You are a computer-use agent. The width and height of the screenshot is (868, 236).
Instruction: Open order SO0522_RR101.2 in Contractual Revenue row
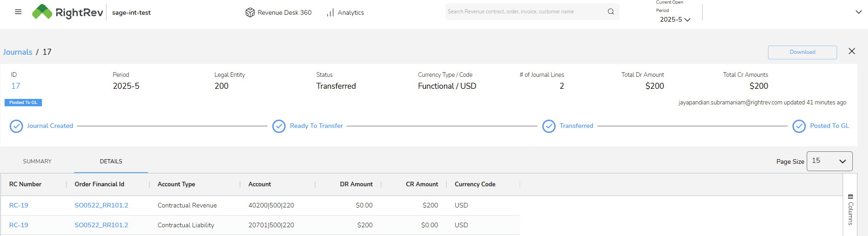101,205
